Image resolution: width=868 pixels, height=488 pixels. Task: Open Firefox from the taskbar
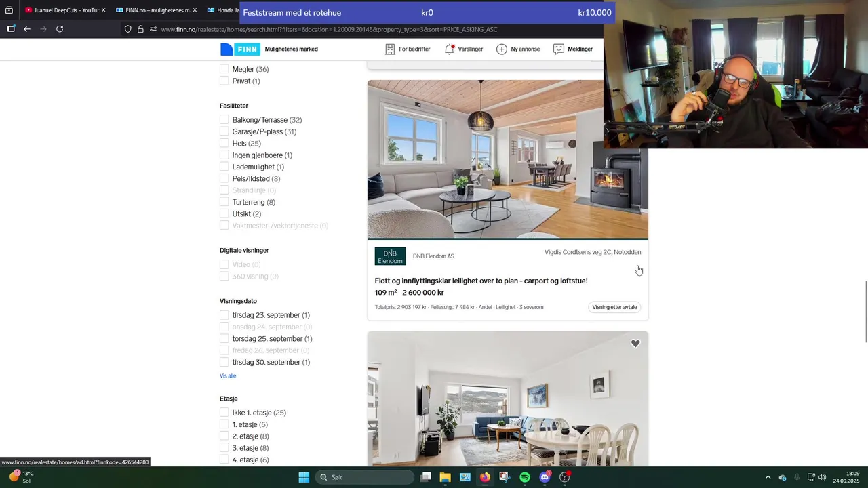coord(485,477)
